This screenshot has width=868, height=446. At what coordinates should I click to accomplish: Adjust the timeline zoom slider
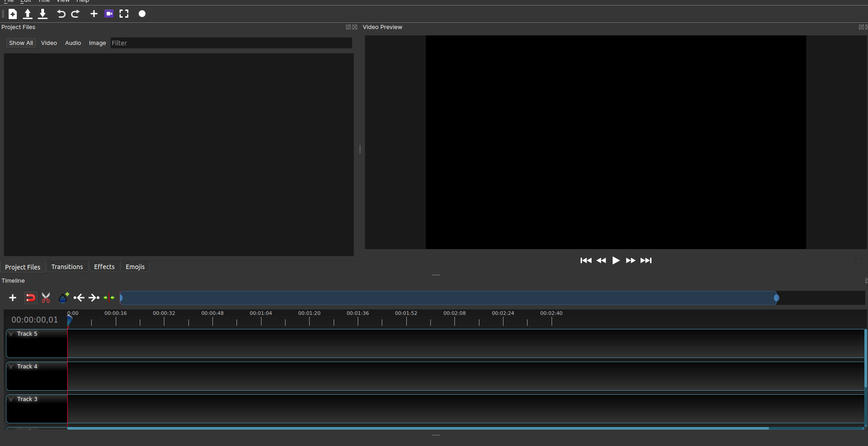pos(775,298)
